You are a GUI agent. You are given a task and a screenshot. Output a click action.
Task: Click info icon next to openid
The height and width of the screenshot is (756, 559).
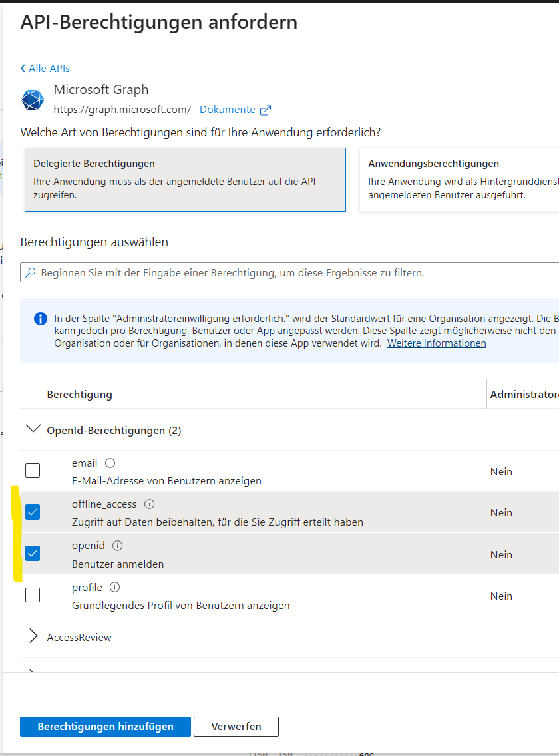point(118,546)
